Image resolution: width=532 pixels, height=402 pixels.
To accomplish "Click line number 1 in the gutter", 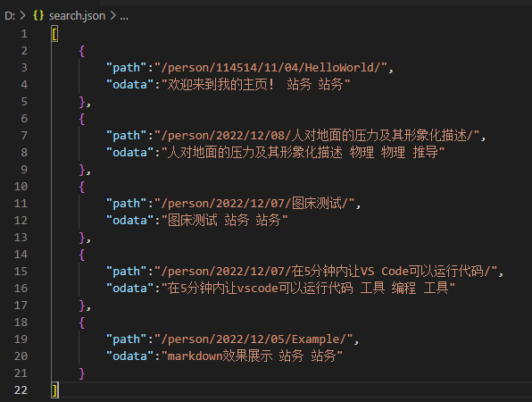I will pyautogui.click(x=24, y=34).
